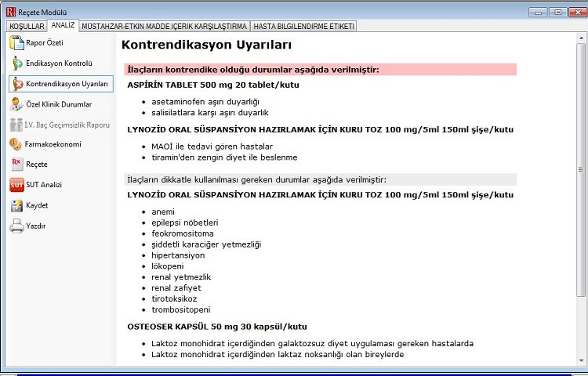Select the Kontrendikasyon Uyarıları label

[67, 84]
